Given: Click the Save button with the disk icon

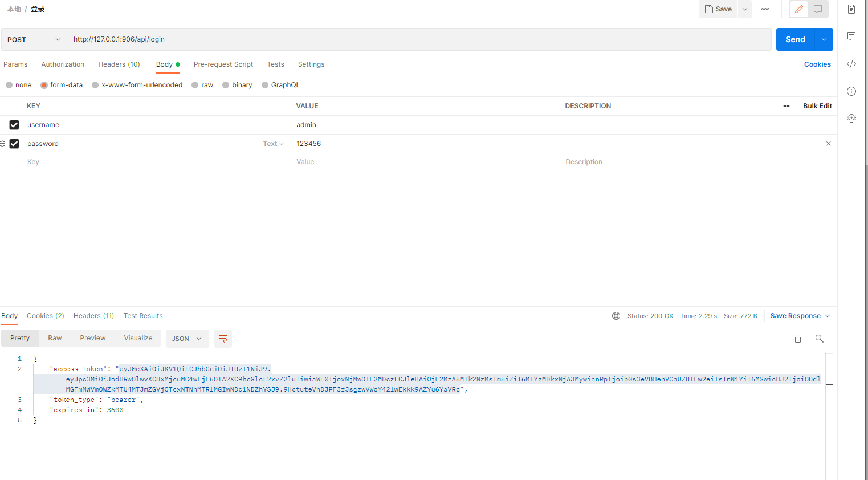Looking at the screenshot, I should (718, 9).
